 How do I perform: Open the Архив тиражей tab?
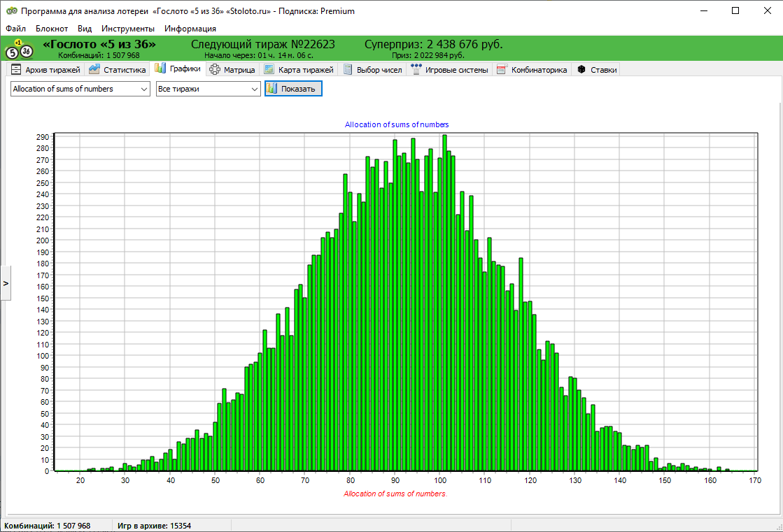[46, 70]
